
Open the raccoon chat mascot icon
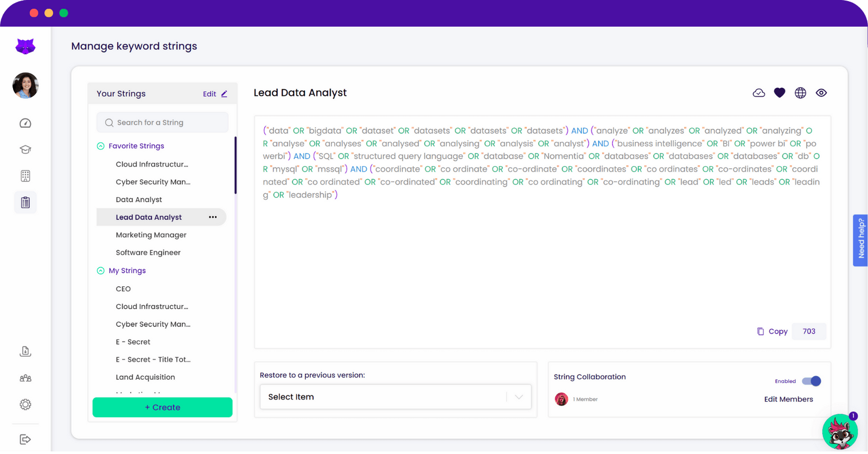click(x=839, y=432)
